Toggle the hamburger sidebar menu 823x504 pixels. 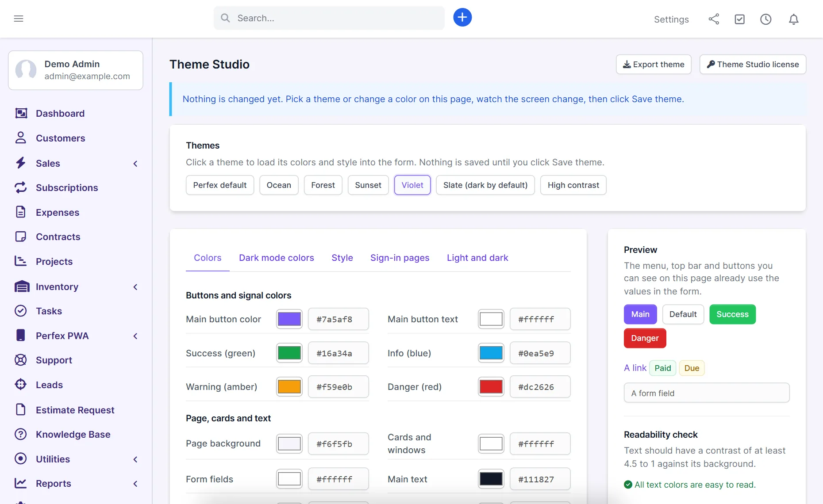19,19
